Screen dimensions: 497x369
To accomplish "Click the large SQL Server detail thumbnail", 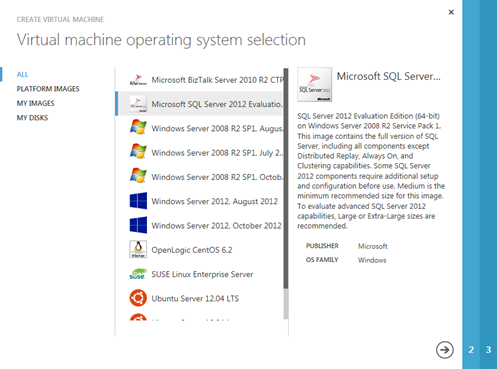I will click(315, 84).
